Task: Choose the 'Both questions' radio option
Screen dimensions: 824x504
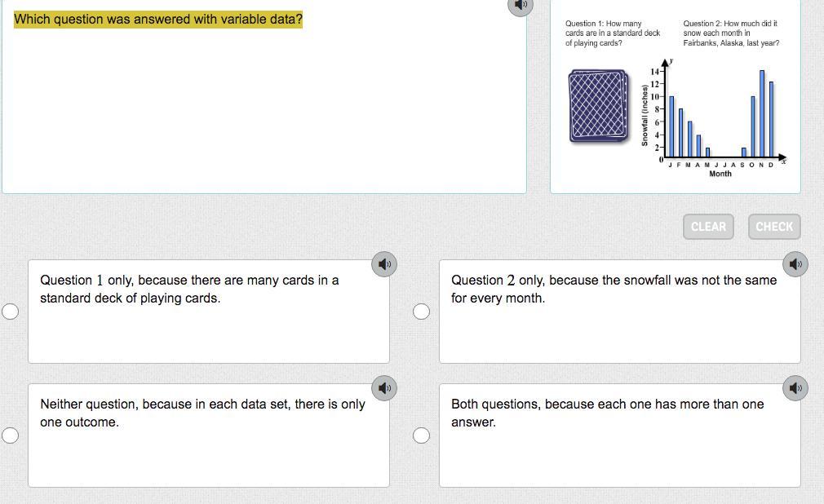Action: pyautogui.click(x=421, y=435)
